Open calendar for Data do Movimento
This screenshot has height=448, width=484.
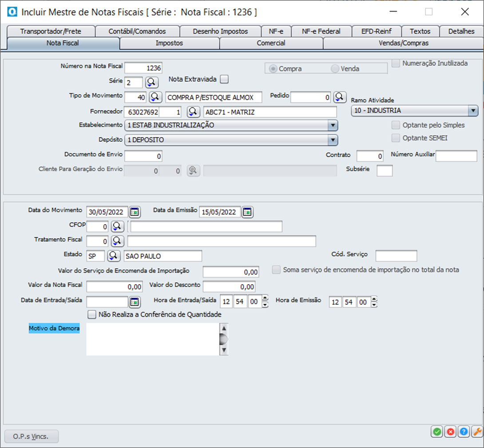135,212
